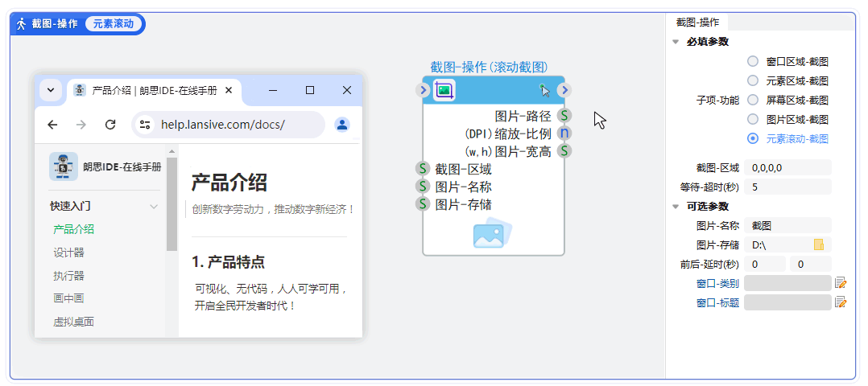
Task: Open folder browse icon for 图片-存储
Action: click(x=819, y=244)
